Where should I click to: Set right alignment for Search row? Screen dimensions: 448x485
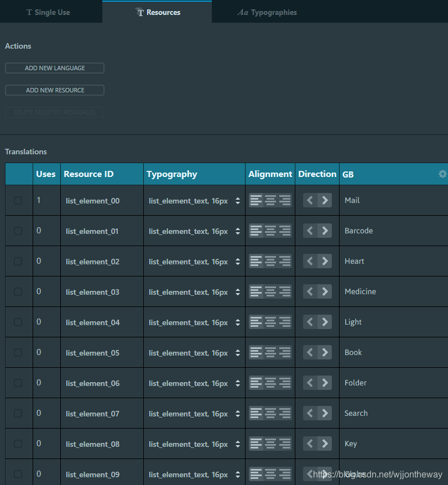285,413
